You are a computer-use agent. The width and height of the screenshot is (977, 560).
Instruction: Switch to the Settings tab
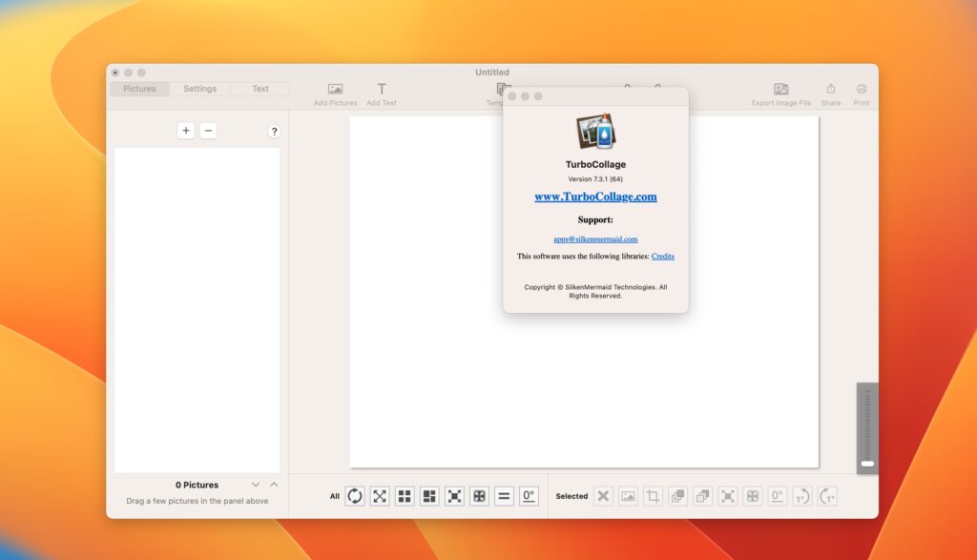(x=199, y=88)
